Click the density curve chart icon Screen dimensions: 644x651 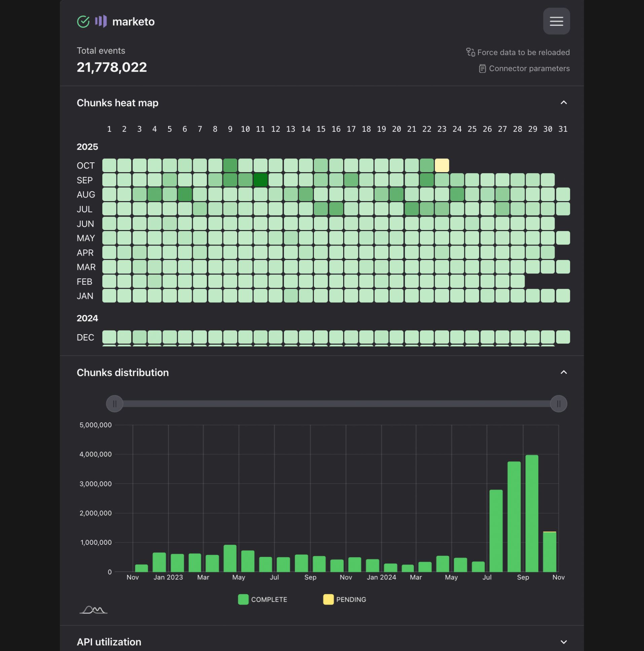point(94,610)
